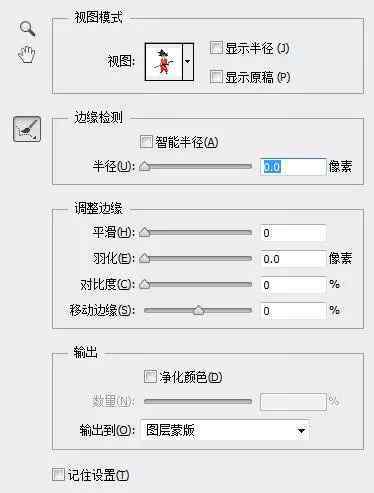Click the 平滑 value input field

click(x=293, y=233)
